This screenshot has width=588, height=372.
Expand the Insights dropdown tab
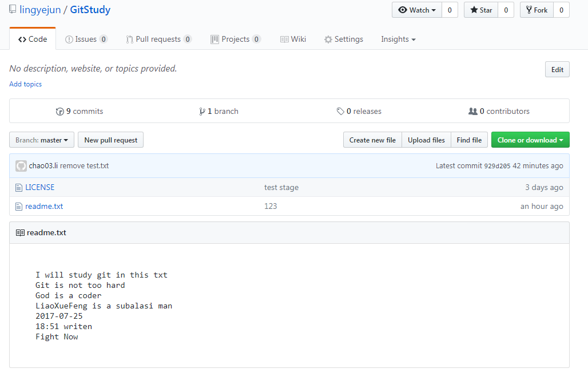click(x=398, y=39)
